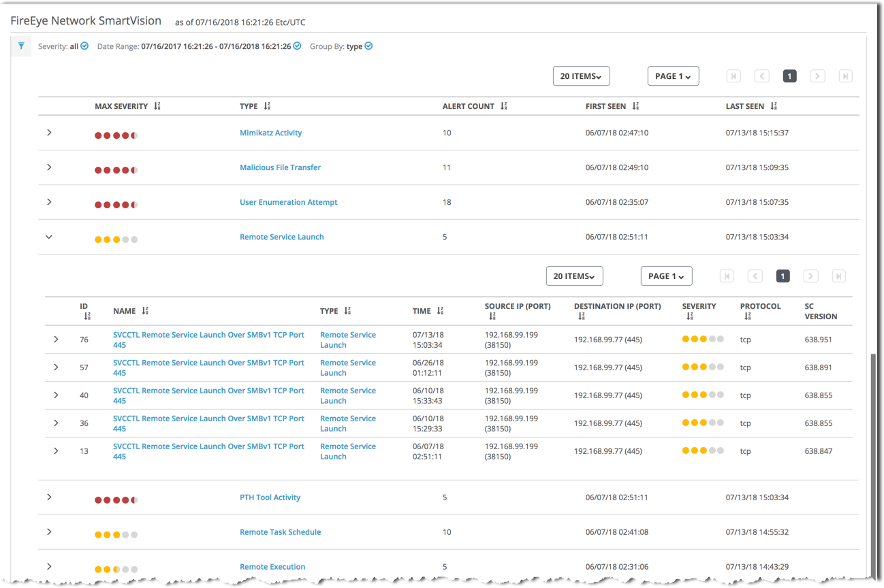884x588 pixels.
Task: Sort by Last Seen column
Action: (774, 106)
